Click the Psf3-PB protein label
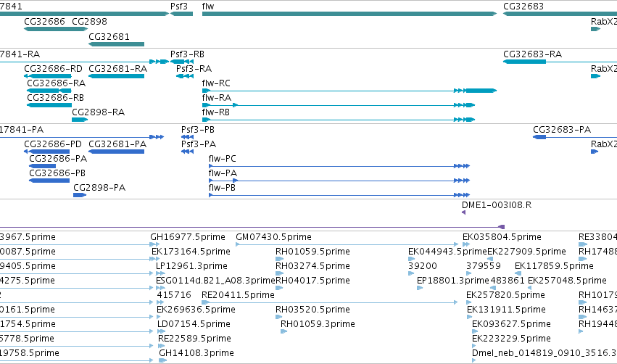The image size is (617, 364). click(x=198, y=130)
